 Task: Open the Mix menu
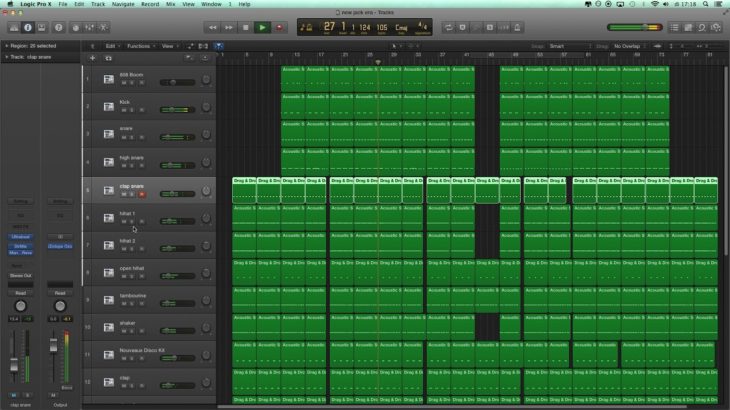[x=171, y=4]
